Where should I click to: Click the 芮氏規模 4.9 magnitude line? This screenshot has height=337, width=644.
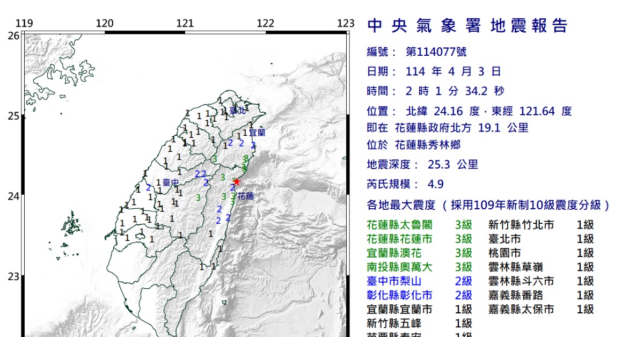coord(405,184)
